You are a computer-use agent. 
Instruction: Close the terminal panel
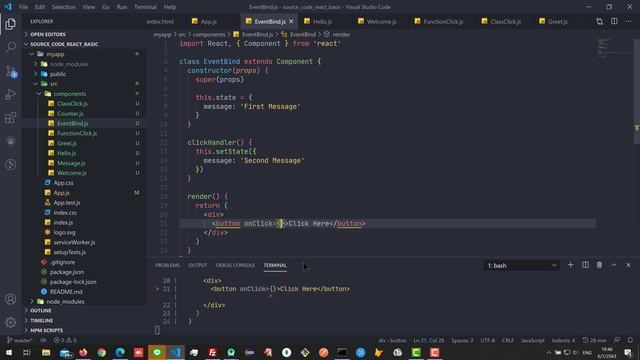tap(628, 265)
